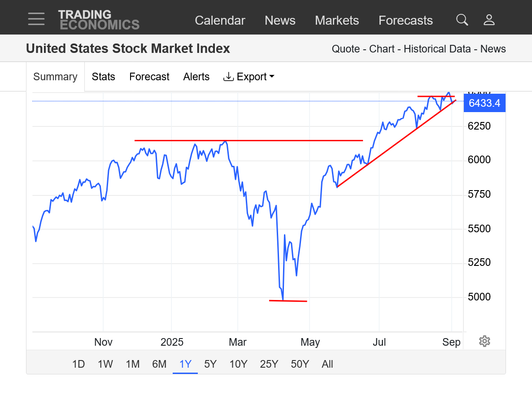Select the 1D time range

(x=78, y=364)
